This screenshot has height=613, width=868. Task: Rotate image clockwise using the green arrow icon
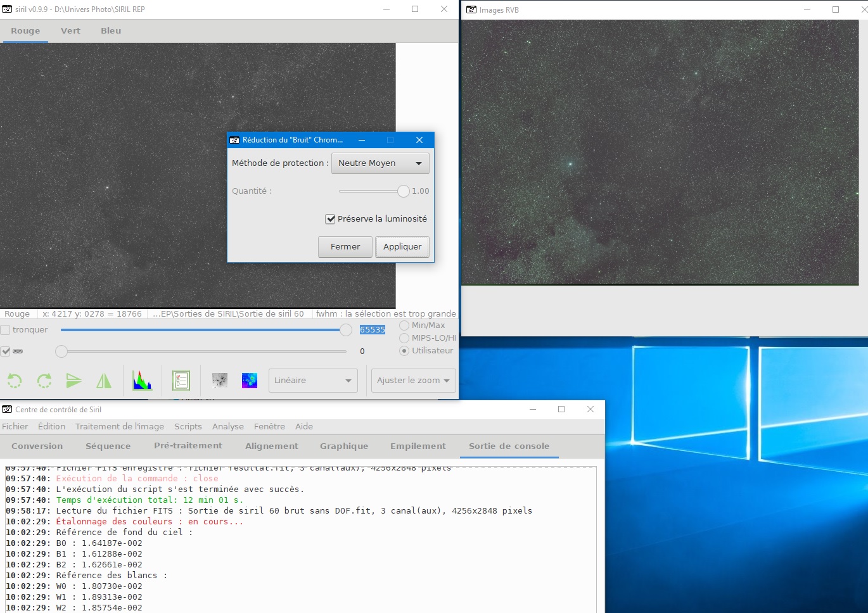click(x=44, y=381)
